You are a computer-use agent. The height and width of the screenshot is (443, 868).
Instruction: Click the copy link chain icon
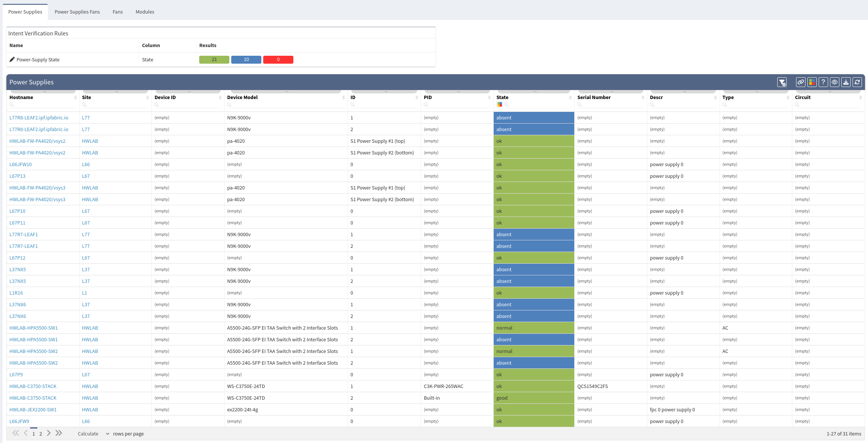point(801,82)
